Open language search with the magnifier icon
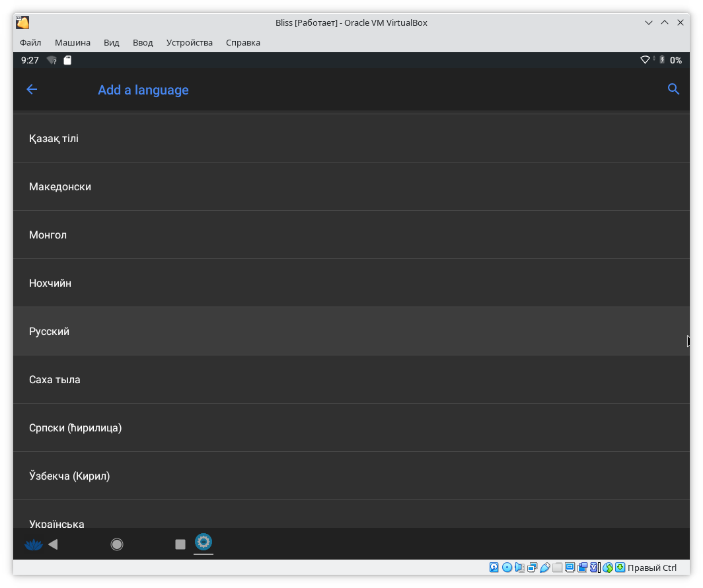The width and height of the screenshot is (703, 588). [673, 89]
